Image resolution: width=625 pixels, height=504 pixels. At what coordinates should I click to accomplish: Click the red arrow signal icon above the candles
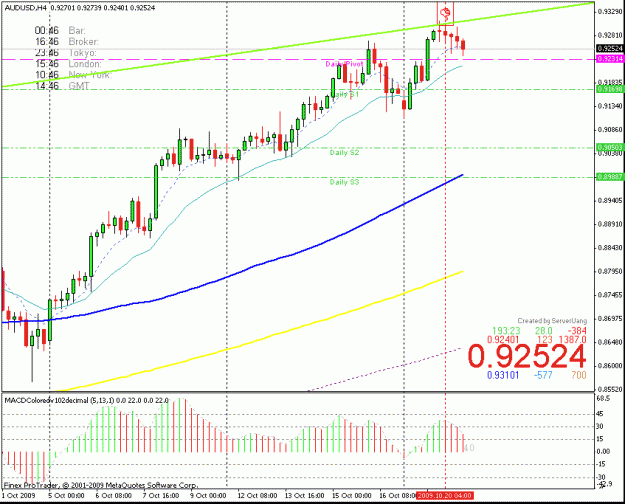[445, 14]
